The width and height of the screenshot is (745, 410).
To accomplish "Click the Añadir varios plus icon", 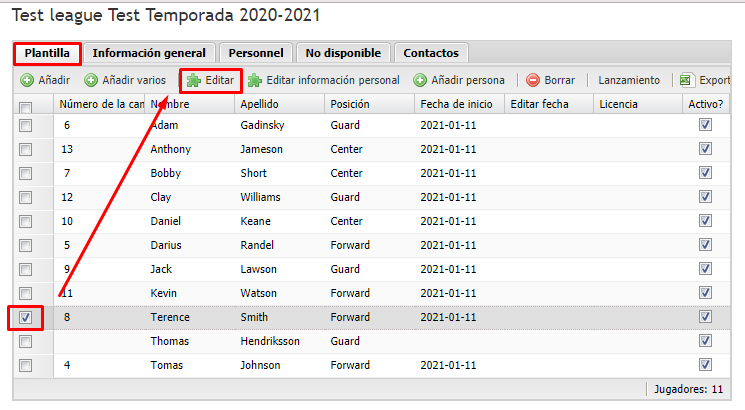I will click(x=91, y=80).
